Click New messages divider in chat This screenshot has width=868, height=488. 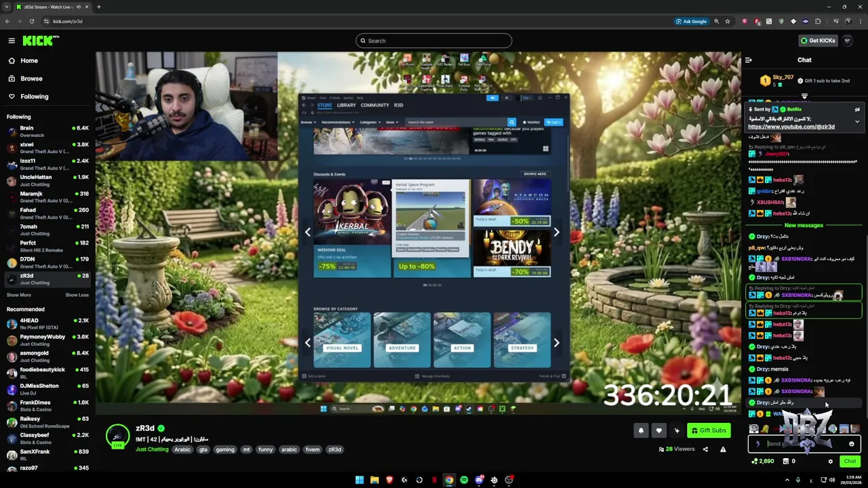804,225
